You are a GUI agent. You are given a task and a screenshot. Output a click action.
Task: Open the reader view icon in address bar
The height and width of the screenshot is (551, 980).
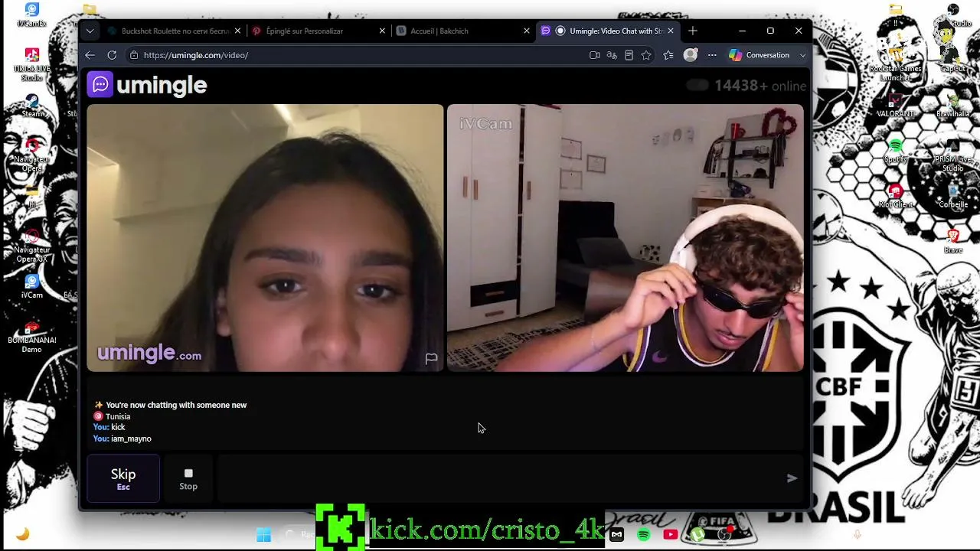pos(629,55)
